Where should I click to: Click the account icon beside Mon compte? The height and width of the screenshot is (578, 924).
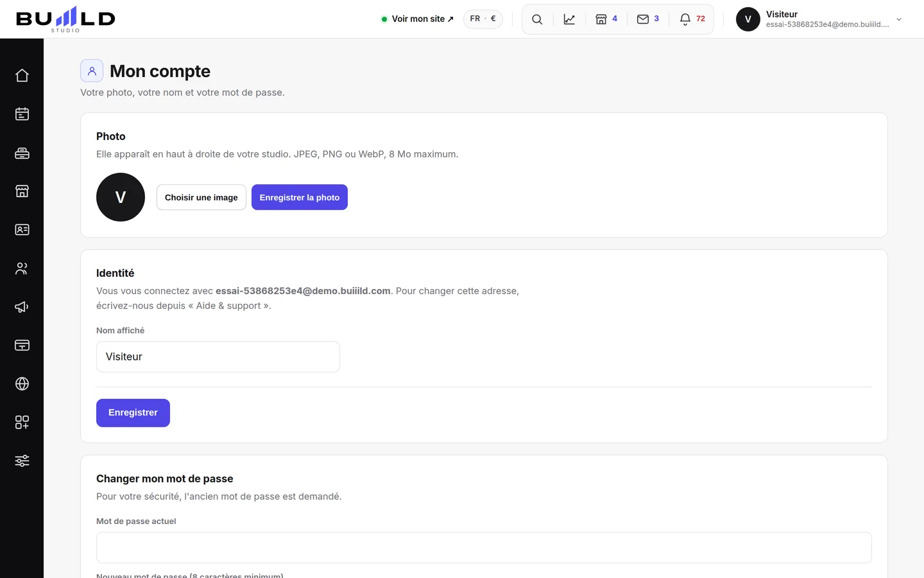92,71
